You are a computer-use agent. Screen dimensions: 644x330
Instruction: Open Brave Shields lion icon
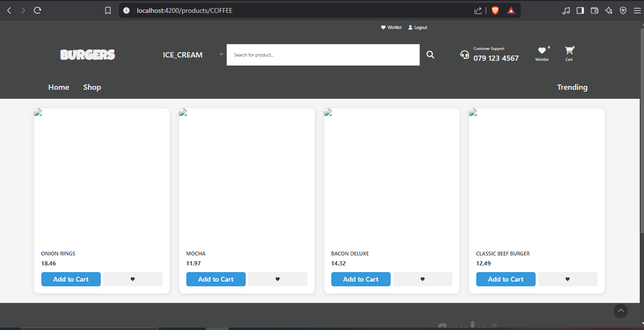coord(495,10)
